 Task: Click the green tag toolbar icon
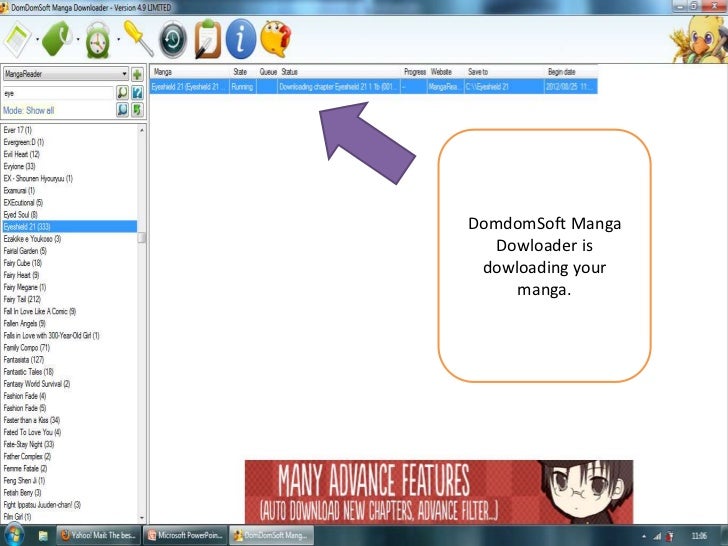point(57,39)
